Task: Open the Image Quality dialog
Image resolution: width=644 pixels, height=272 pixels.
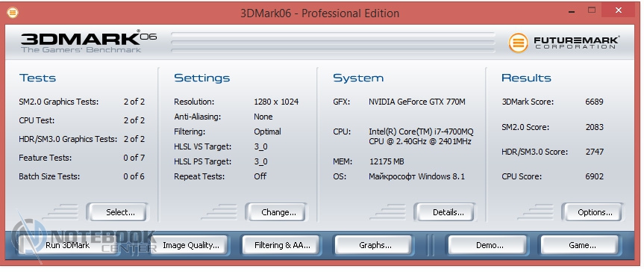Action: click(191, 245)
